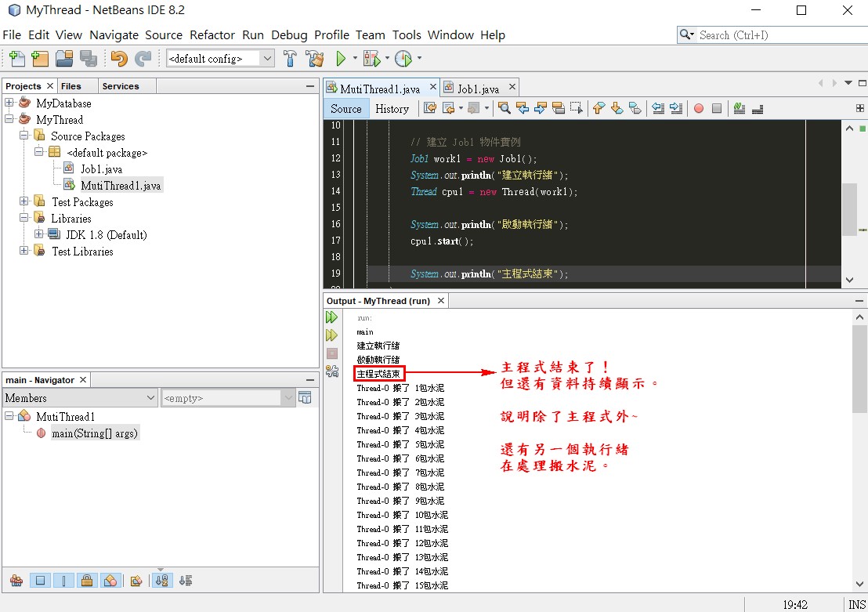Image resolution: width=868 pixels, height=612 pixels.
Task: Run the project with green play icon
Action: coord(341,58)
